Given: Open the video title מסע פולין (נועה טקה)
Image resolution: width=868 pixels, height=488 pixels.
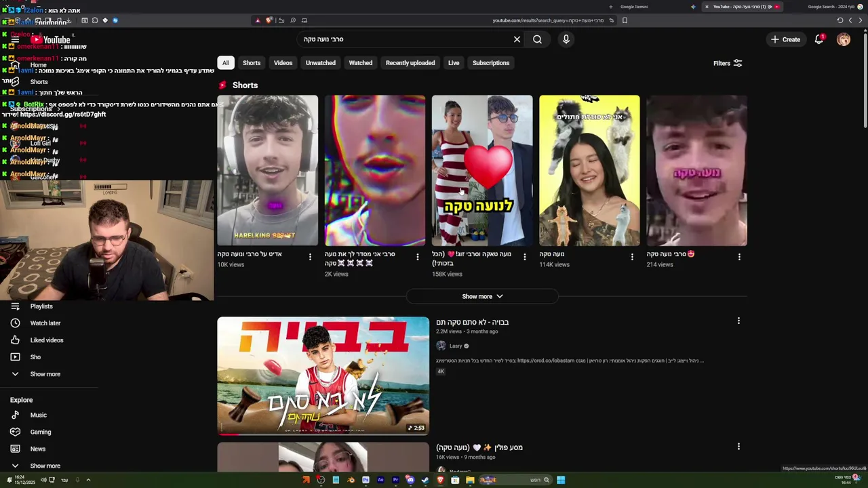Looking at the screenshot, I should coord(479,447).
